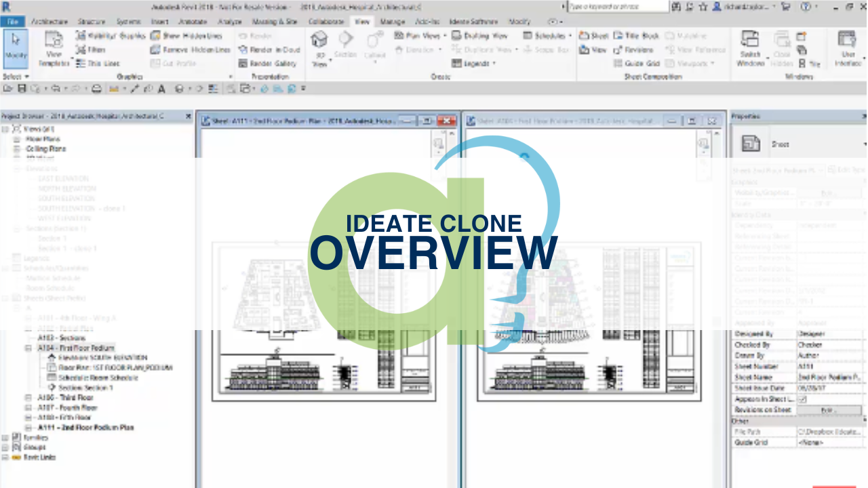Expand the Plan Views dropdown
This screenshot has width=868, height=488.
click(443, 35)
